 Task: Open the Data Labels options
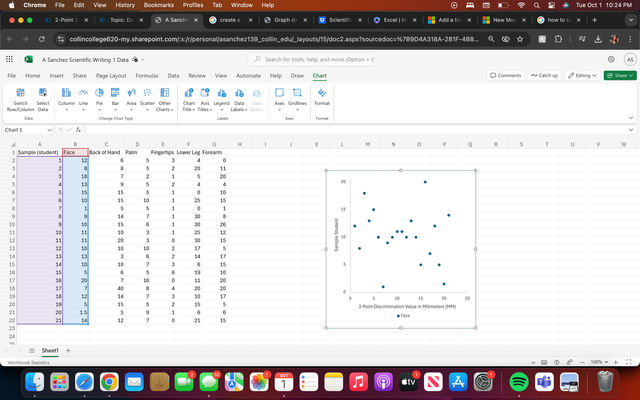pos(239,100)
